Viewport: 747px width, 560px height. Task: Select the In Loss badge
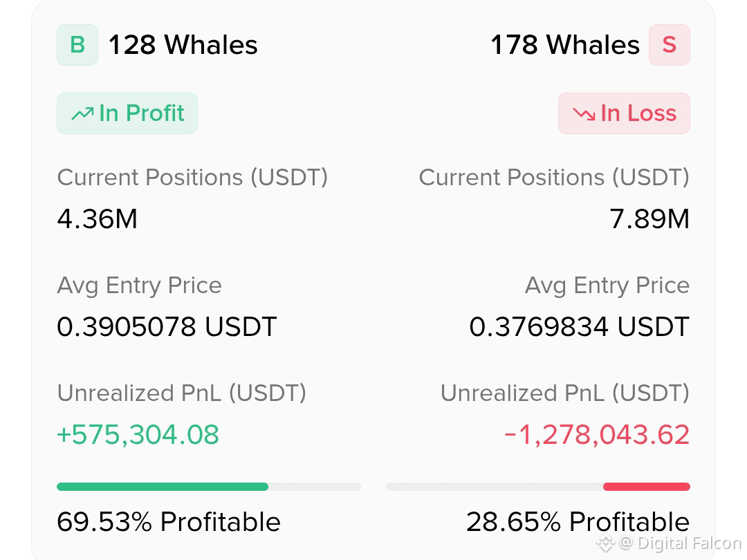pyautogui.click(x=624, y=113)
